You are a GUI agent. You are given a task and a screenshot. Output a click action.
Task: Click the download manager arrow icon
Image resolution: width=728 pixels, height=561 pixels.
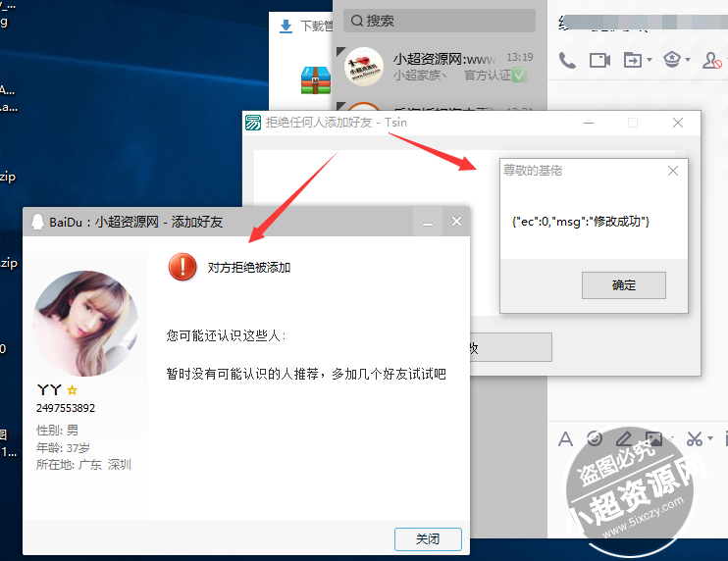pos(286,26)
